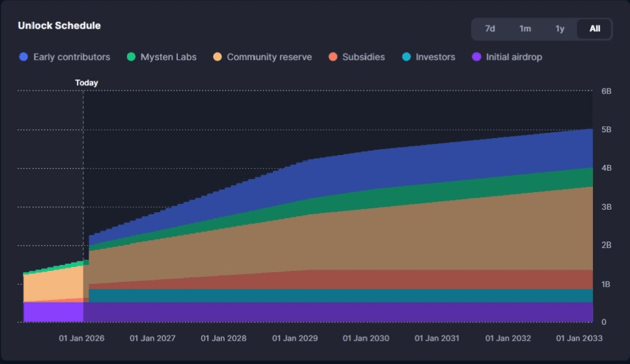Switch to the 1m time range
The image size is (630, 364).
click(525, 29)
